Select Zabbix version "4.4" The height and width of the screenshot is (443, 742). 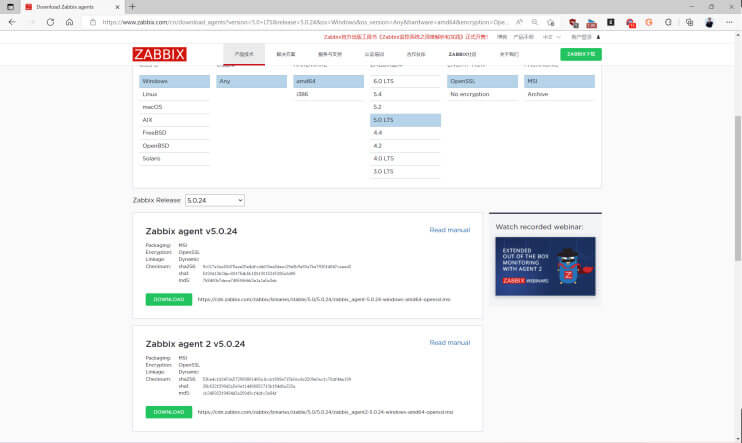tap(405, 133)
